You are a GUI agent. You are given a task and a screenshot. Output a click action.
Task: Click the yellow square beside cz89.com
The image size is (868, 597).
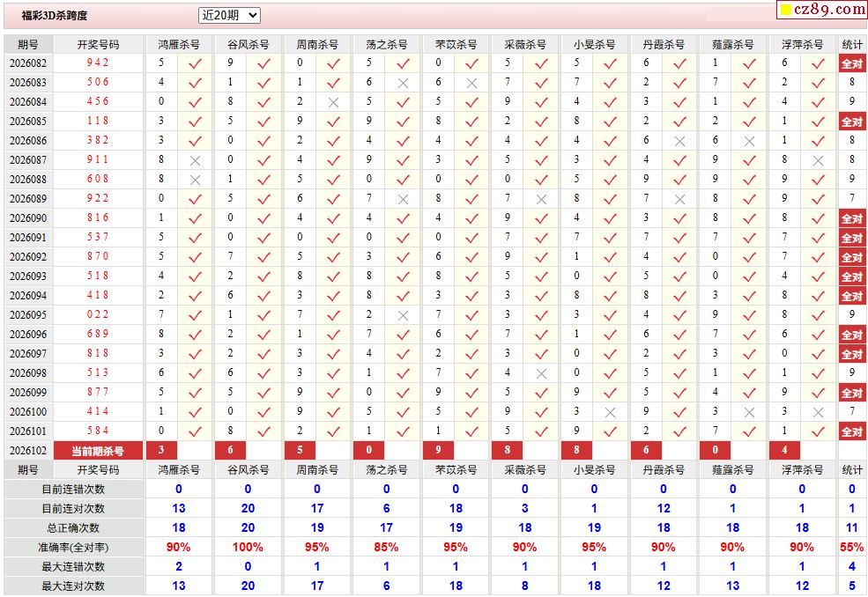point(785,11)
